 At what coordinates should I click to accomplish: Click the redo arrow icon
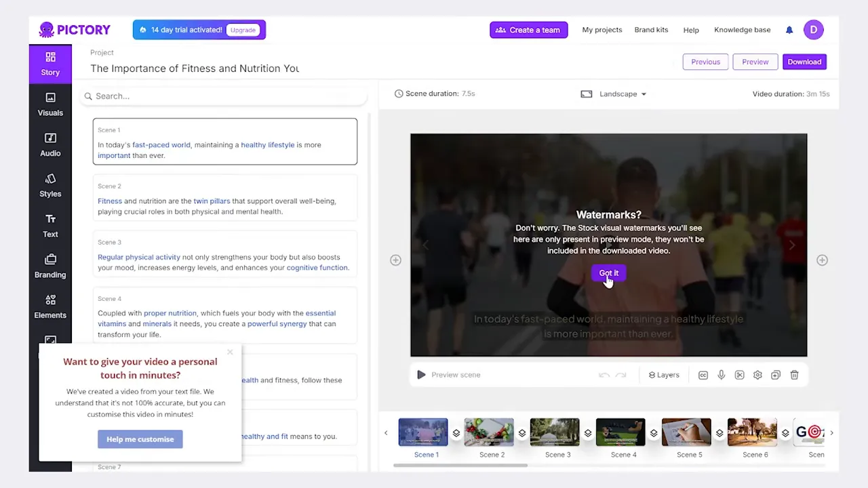(620, 375)
